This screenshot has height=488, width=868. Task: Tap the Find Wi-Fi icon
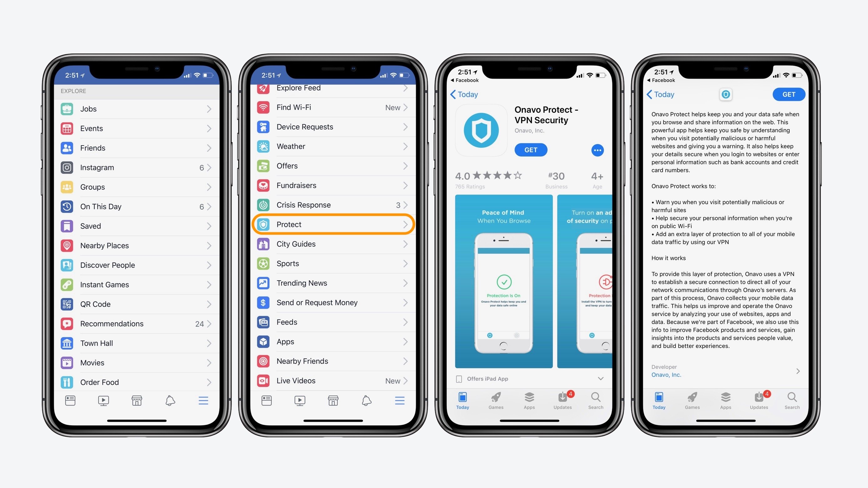pos(264,107)
